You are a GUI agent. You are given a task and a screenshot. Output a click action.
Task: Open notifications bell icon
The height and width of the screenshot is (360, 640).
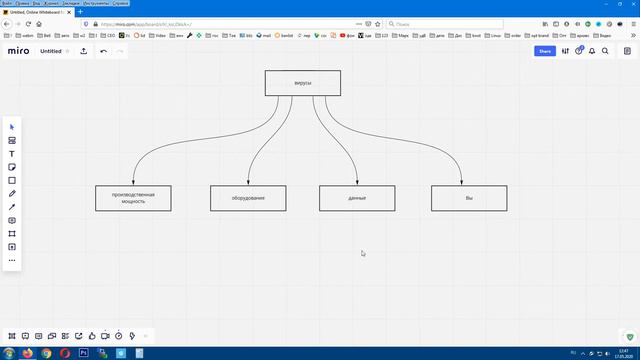point(592,51)
